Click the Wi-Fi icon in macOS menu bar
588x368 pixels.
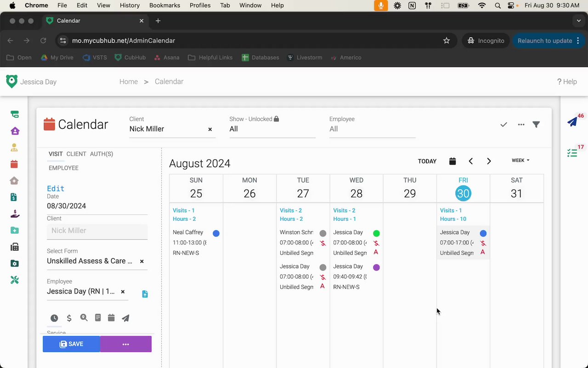point(482,6)
